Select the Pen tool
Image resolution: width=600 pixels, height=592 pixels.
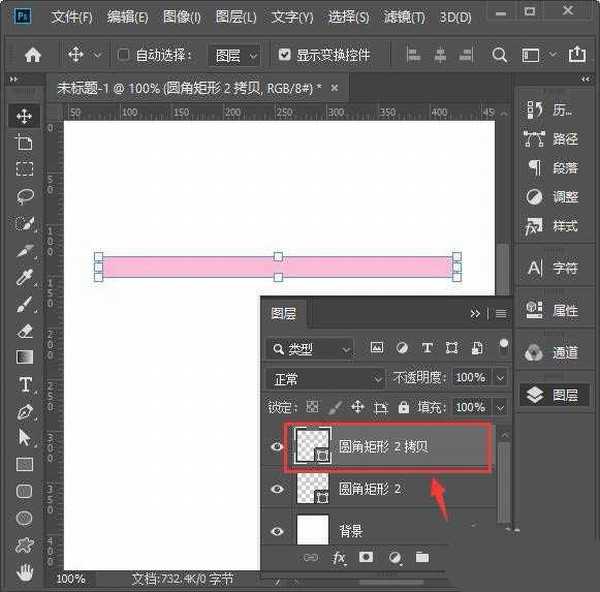[x=25, y=412]
